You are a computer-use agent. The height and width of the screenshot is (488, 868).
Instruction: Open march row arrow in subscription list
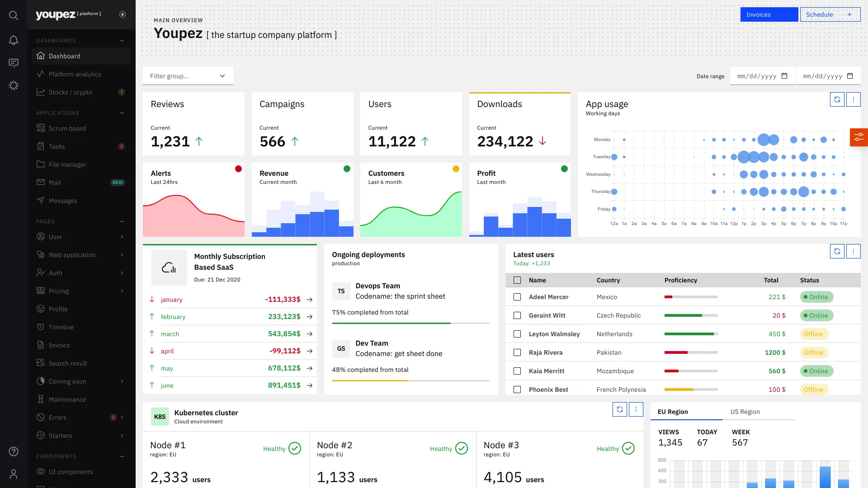click(310, 334)
